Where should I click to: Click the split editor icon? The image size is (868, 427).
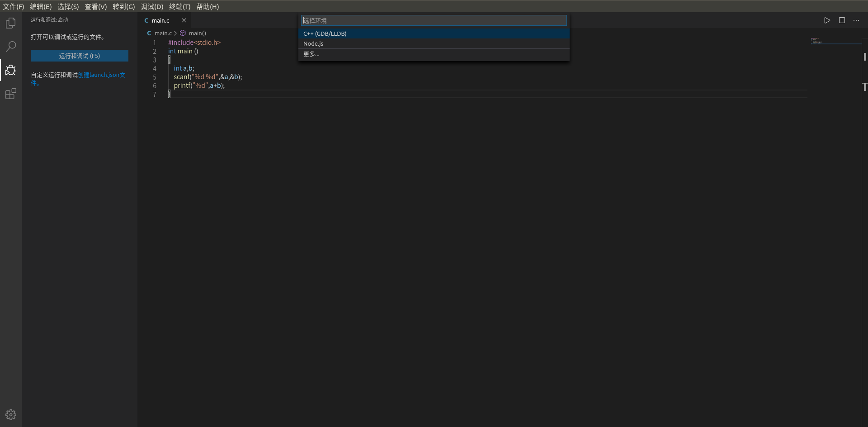pyautogui.click(x=842, y=20)
